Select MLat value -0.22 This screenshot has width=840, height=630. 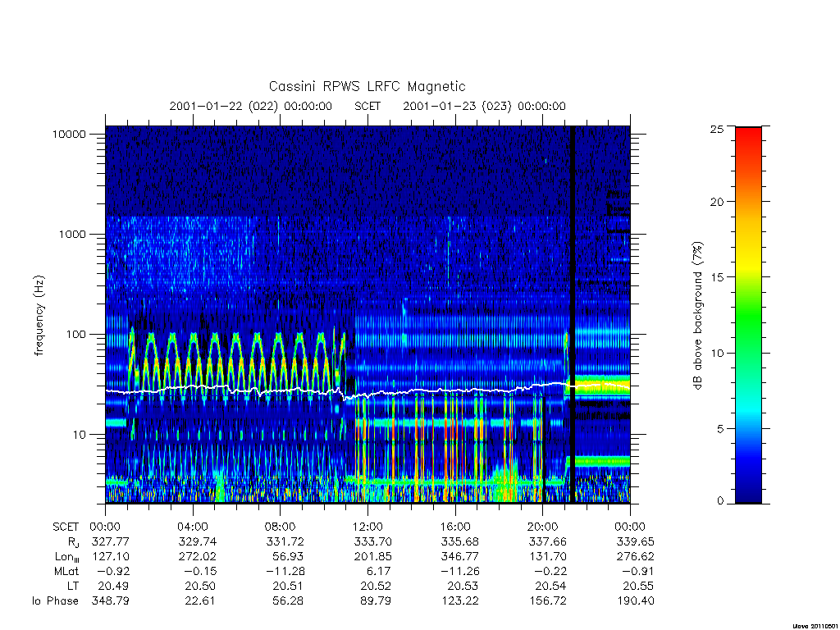coord(550,572)
